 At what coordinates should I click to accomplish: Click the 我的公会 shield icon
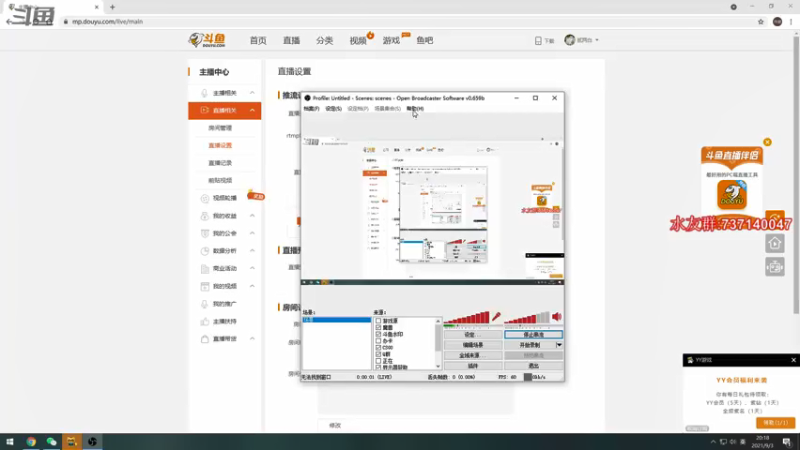click(x=205, y=233)
